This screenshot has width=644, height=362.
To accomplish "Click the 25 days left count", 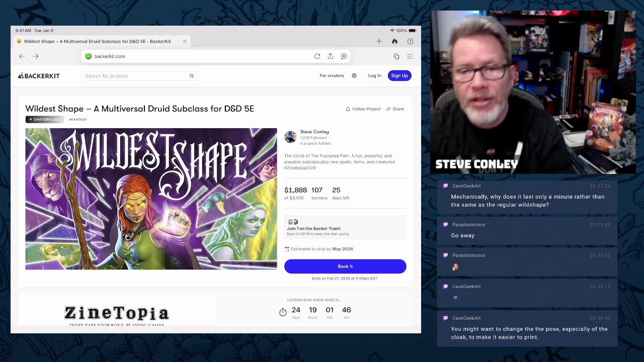I will 336,190.
